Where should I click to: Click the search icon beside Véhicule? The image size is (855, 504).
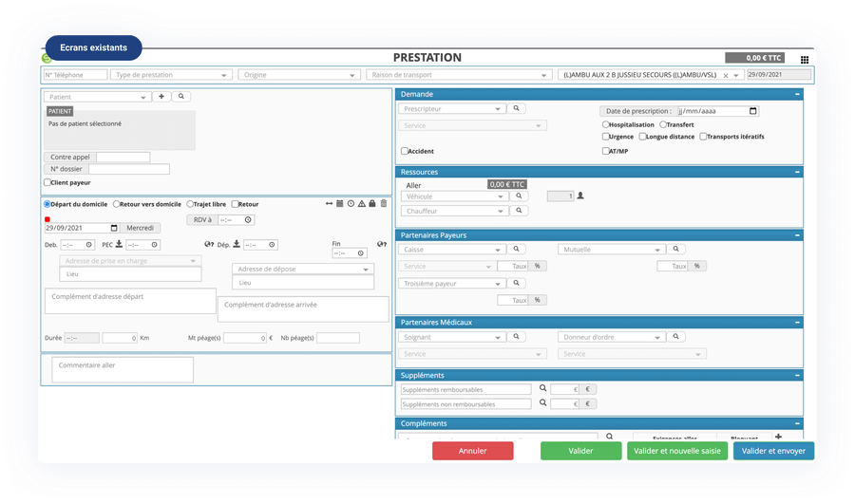pyautogui.click(x=519, y=196)
